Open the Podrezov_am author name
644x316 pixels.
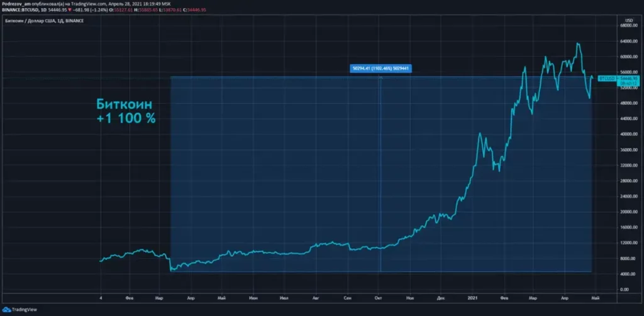pyautogui.click(x=16, y=4)
